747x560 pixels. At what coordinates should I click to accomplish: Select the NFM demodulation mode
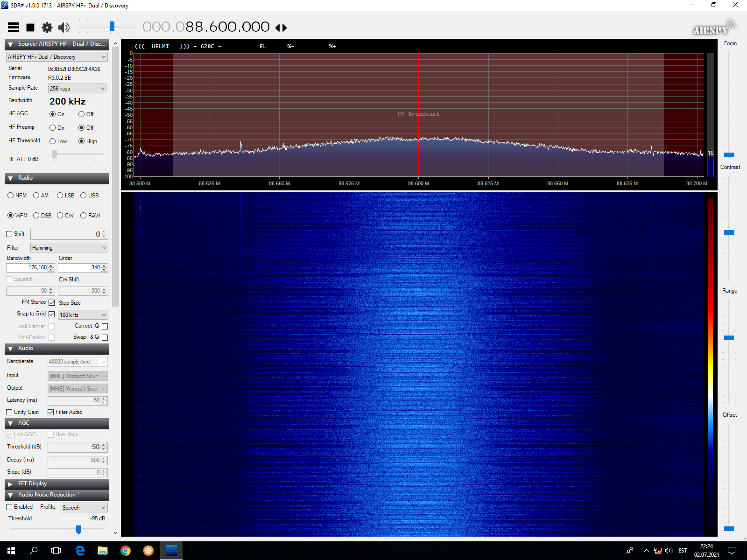(10, 196)
